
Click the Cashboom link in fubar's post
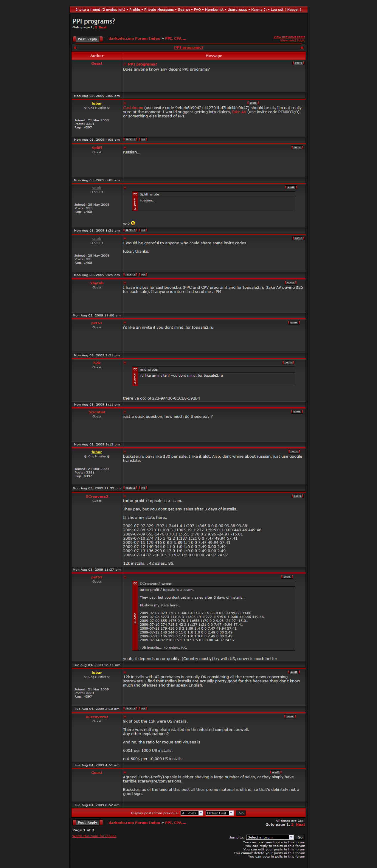click(133, 108)
